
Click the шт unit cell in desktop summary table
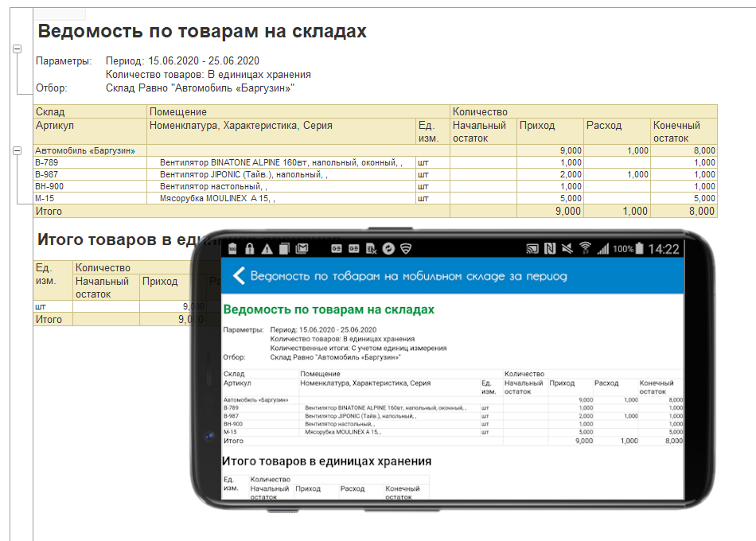point(53,306)
